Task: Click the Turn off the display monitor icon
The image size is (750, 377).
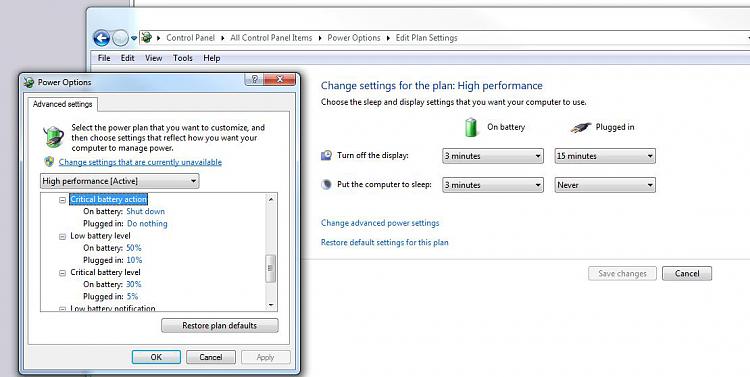Action: [x=326, y=155]
